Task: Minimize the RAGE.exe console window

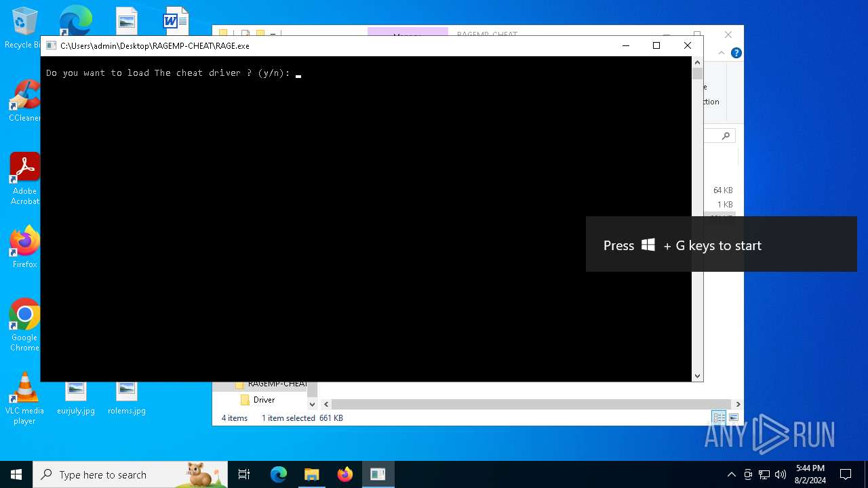Action: click(625, 45)
